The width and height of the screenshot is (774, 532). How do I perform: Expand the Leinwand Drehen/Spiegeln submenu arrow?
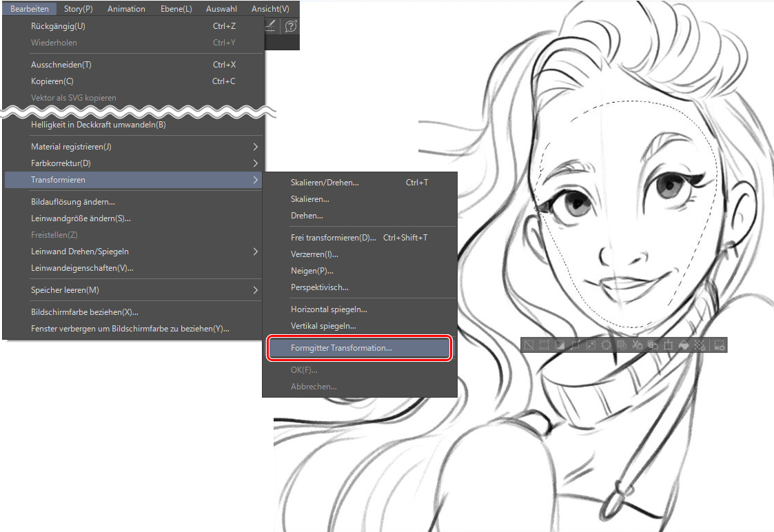(255, 252)
